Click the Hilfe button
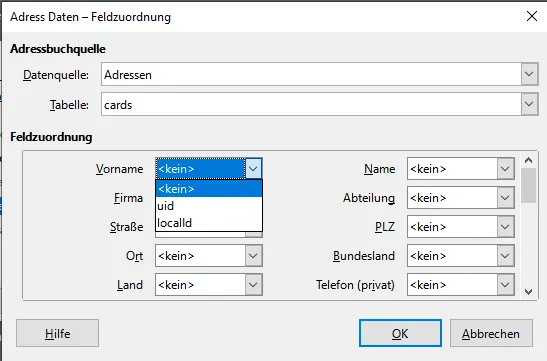 (58, 333)
